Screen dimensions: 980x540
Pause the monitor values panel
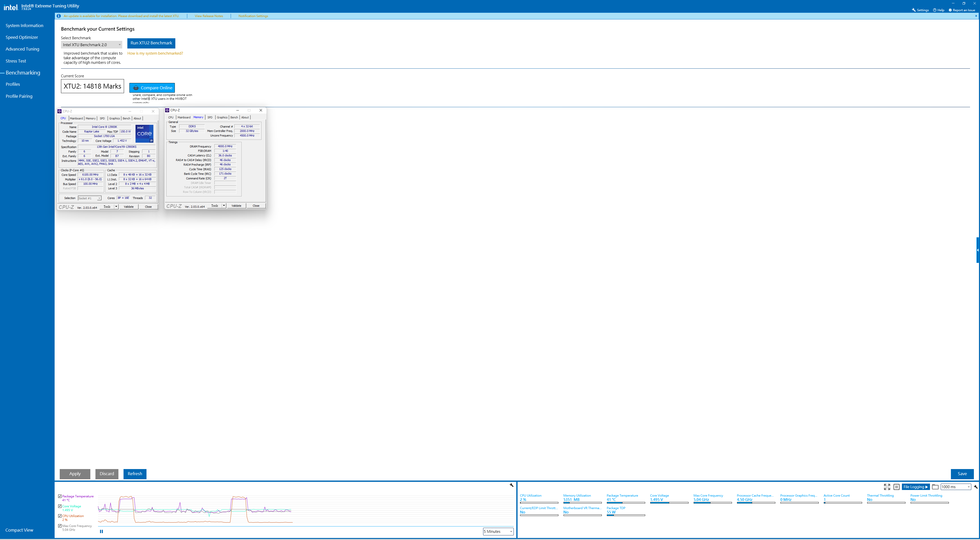coord(896,487)
